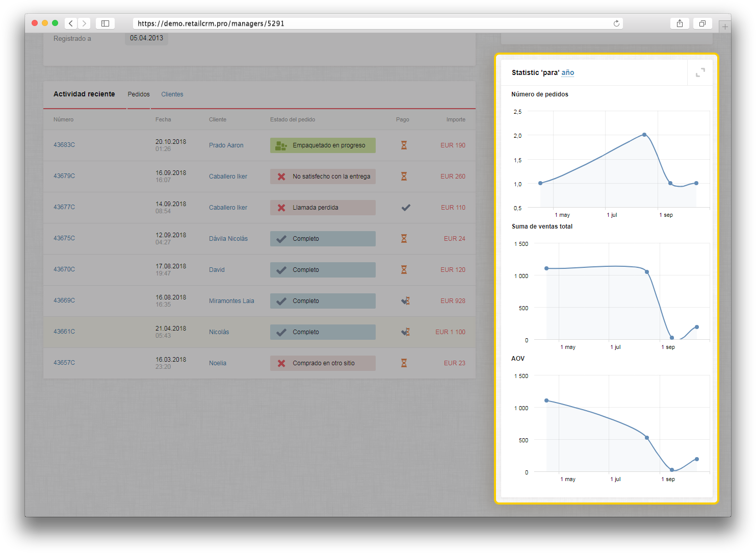Switch to the Pedidos tab

tap(139, 94)
